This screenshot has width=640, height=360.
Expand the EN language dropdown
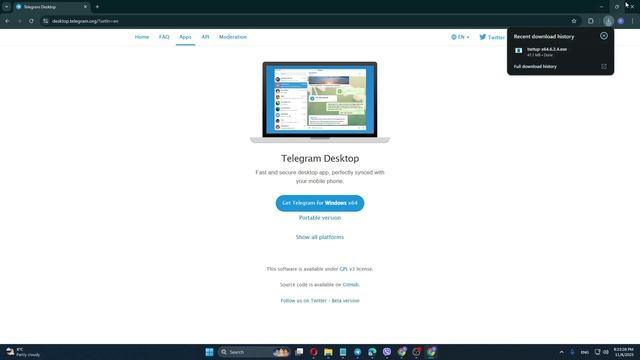(x=460, y=37)
